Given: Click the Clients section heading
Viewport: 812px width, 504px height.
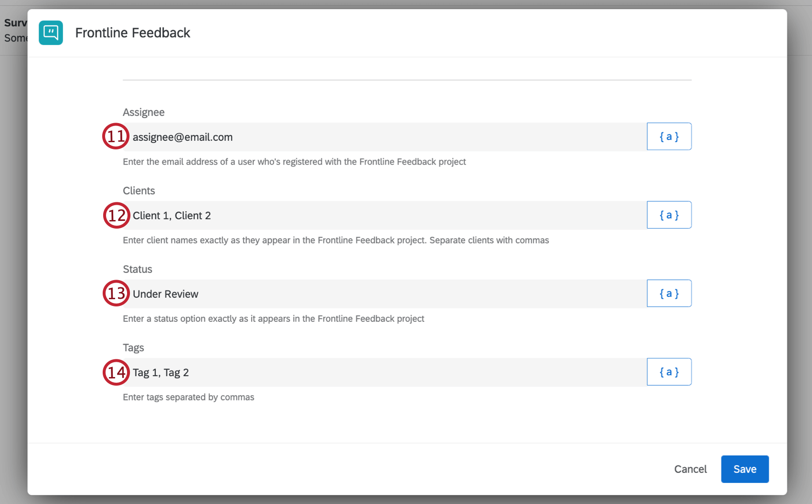Looking at the screenshot, I should click(139, 190).
